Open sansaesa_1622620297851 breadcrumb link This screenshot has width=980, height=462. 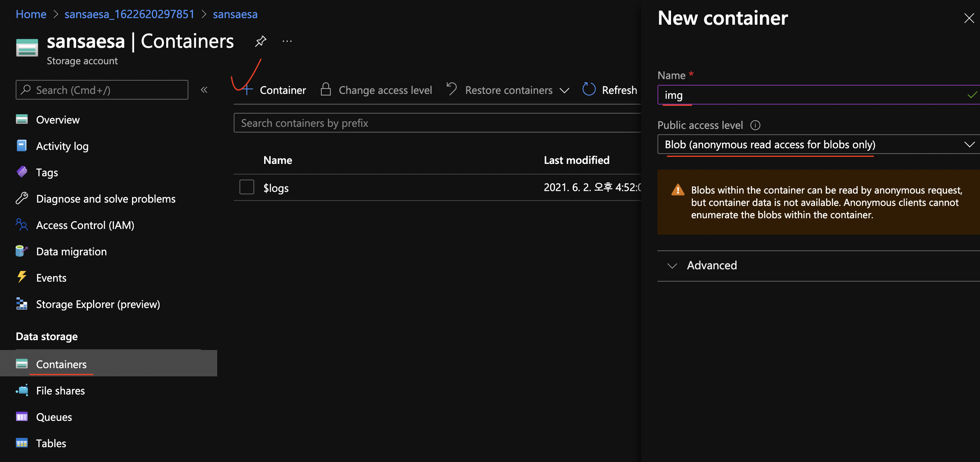130,14
